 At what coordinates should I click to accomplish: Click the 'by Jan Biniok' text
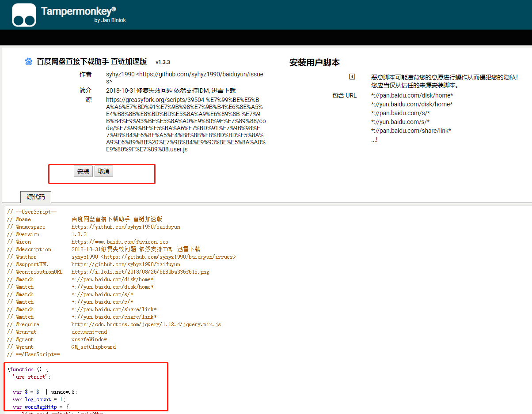point(110,20)
